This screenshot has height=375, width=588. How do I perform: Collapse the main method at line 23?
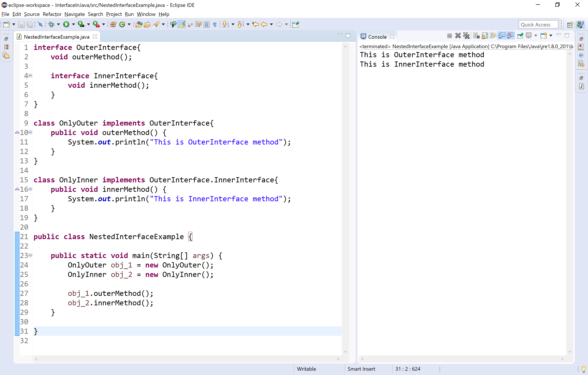point(30,255)
